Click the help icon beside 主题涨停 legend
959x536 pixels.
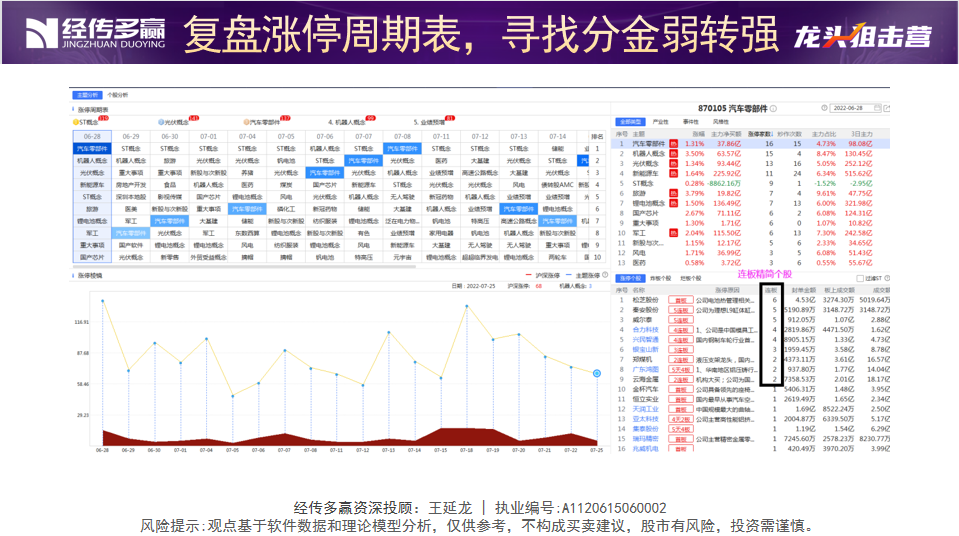pos(605,275)
